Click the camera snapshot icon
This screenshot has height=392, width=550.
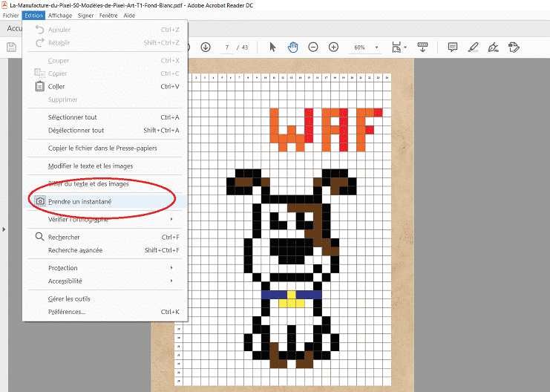coord(40,201)
